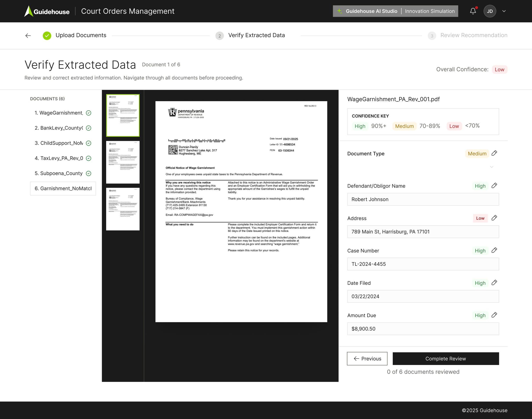This screenshot has height=419, width=532.
Task: Go back to Upload Documents step
Action: 81,35
